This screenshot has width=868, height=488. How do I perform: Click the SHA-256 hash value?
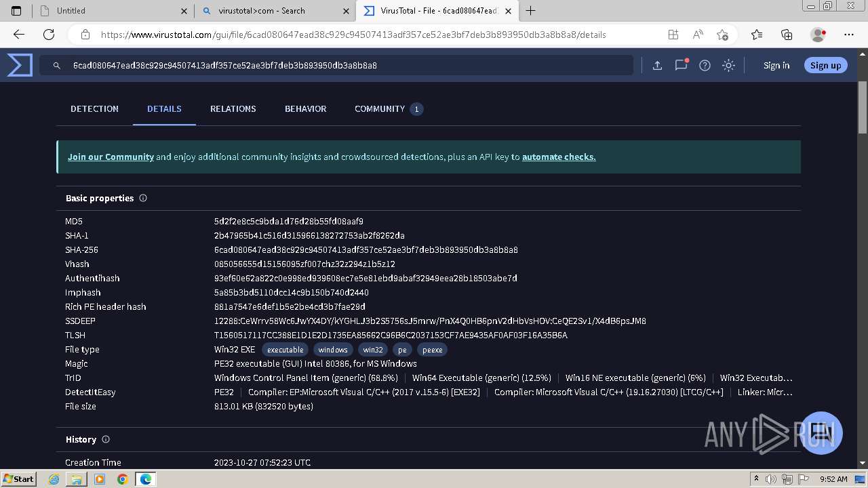point(366,249)
